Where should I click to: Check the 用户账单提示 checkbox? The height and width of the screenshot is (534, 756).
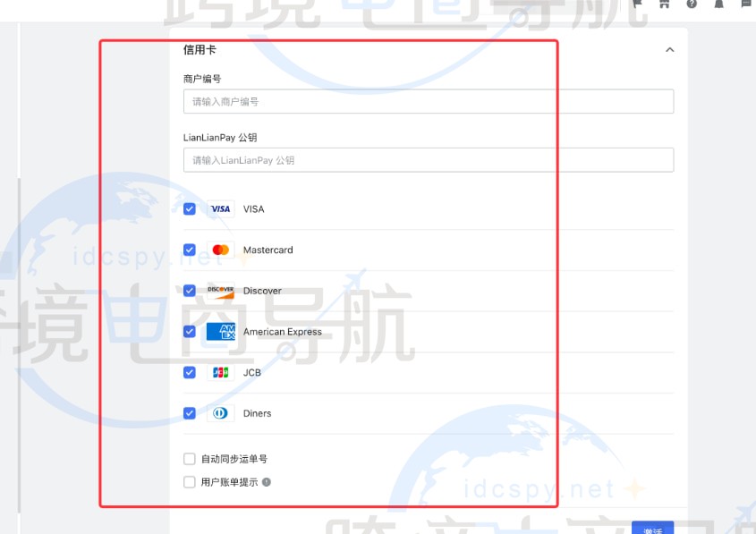tap(189, 482)
